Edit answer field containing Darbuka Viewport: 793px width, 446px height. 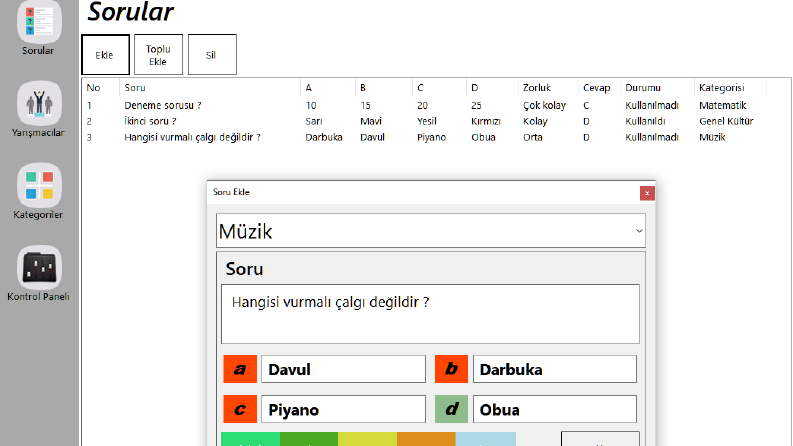coord(554,369)
